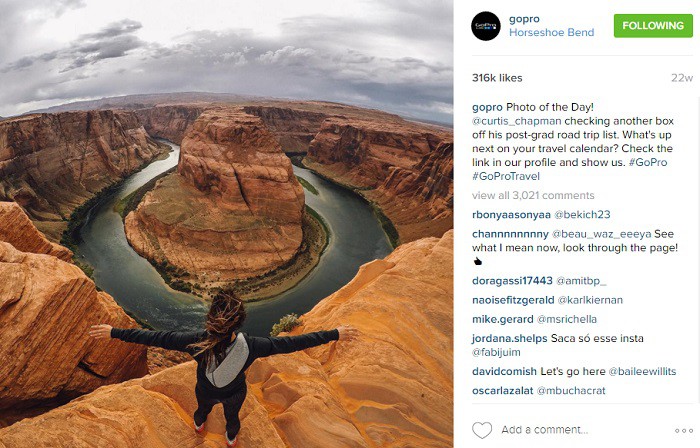The height and width of the screenshot is (448, 700).
Task: Click the gopro username in header
Action: 524,19
